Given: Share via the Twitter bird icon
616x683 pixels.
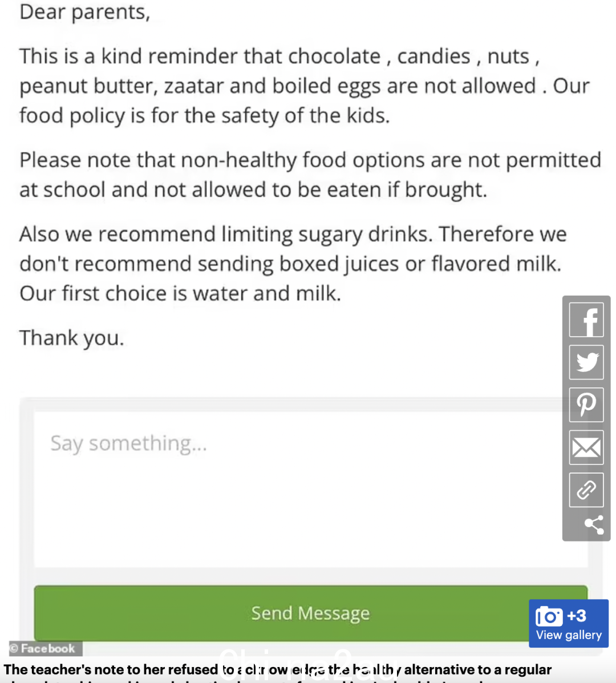Looking at the screenshot, I should click(586, 362).
